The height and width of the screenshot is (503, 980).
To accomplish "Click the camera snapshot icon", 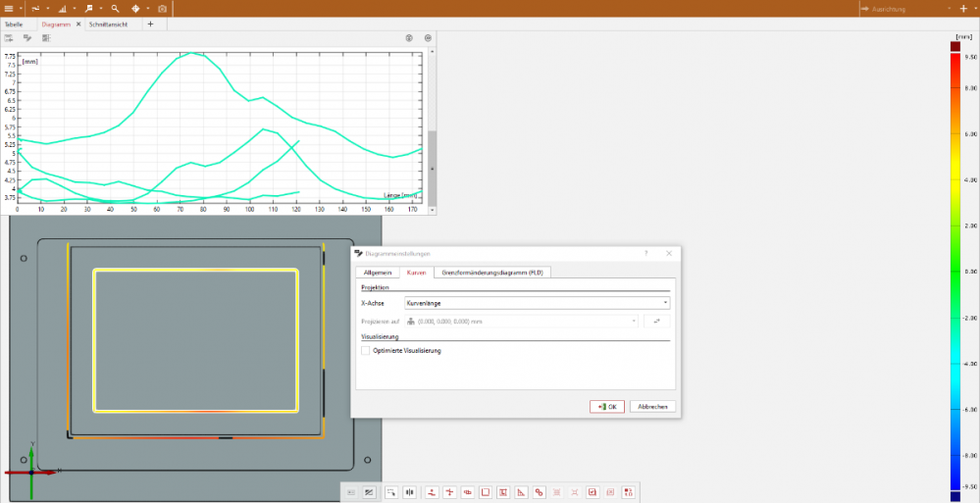I will pyautogui.click(x=163, y=8).
